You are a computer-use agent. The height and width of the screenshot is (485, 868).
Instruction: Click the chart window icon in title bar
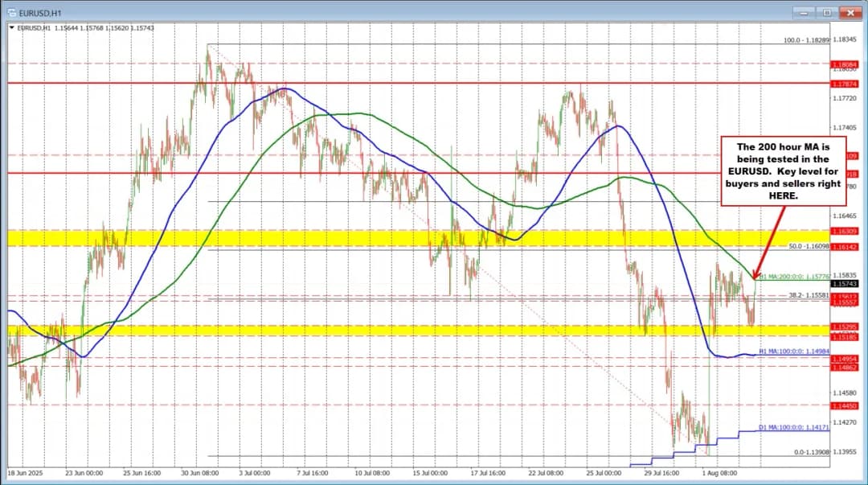12,13
